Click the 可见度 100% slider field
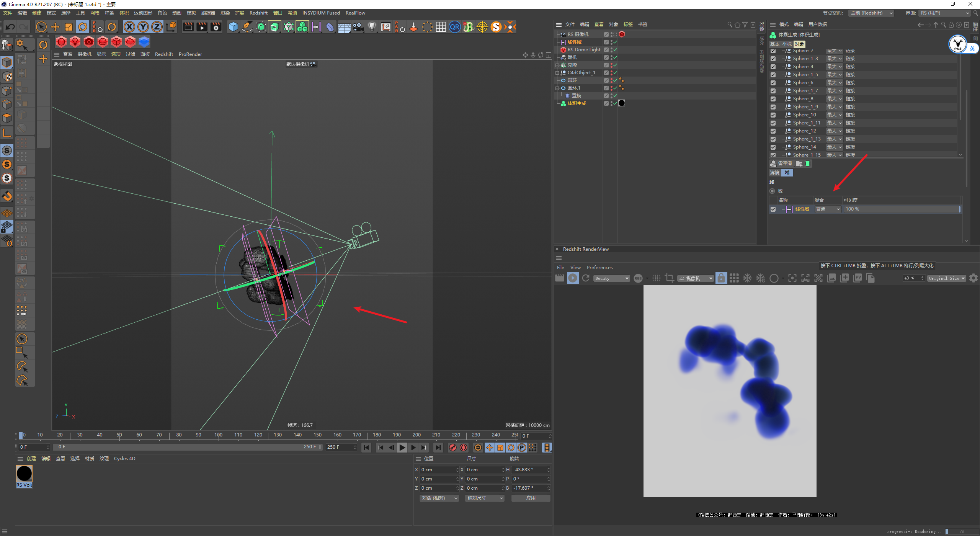Image resolution: width=980 pixels, height=536 pixels. (x=902, y=209)
